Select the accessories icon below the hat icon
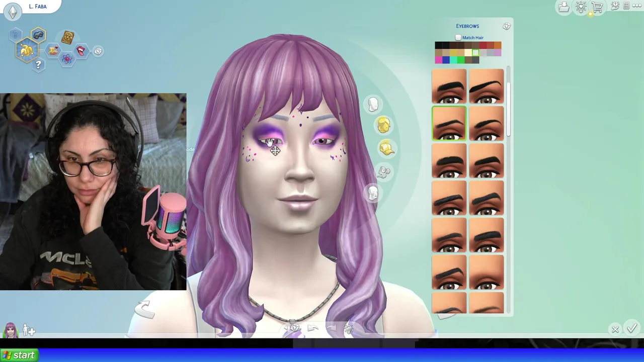The width and height of the screenshot is (644, 362). click(383, 172)
